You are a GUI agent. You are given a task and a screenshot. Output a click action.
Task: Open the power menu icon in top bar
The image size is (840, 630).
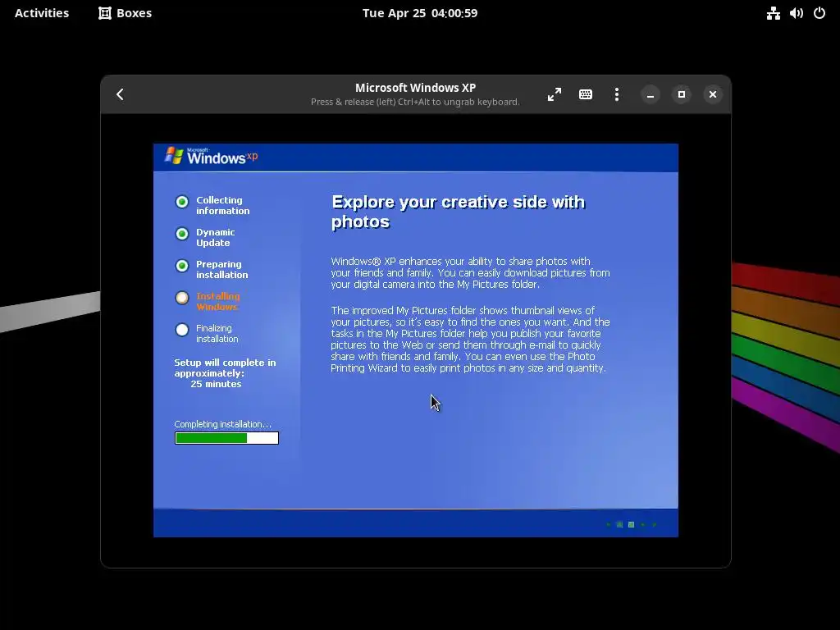[x=819, y=13]
